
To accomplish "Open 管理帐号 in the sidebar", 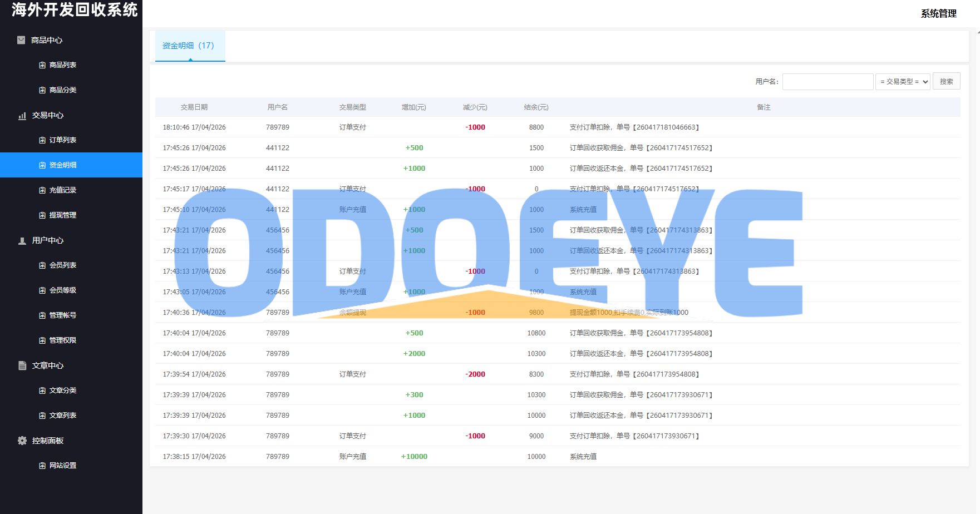I will coord(63,315).
